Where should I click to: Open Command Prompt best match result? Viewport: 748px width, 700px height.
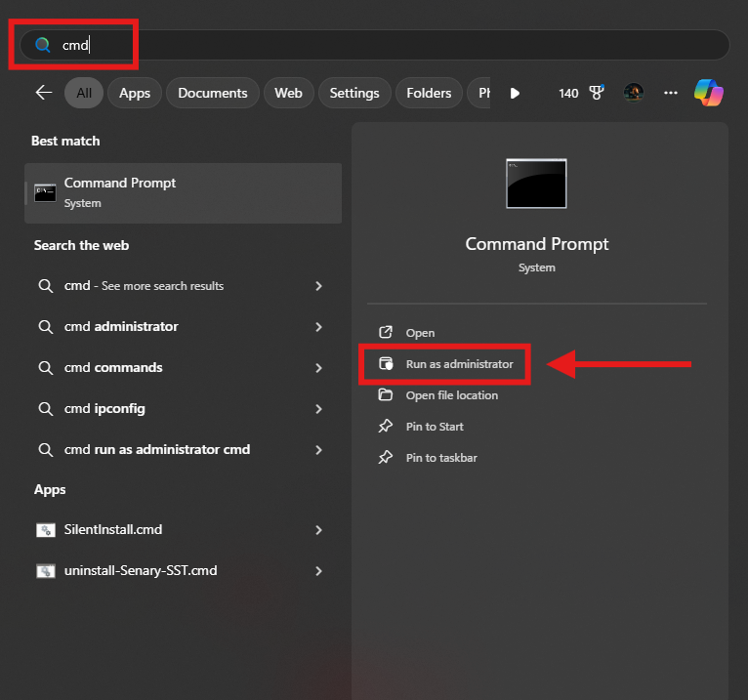click(183, 192)
